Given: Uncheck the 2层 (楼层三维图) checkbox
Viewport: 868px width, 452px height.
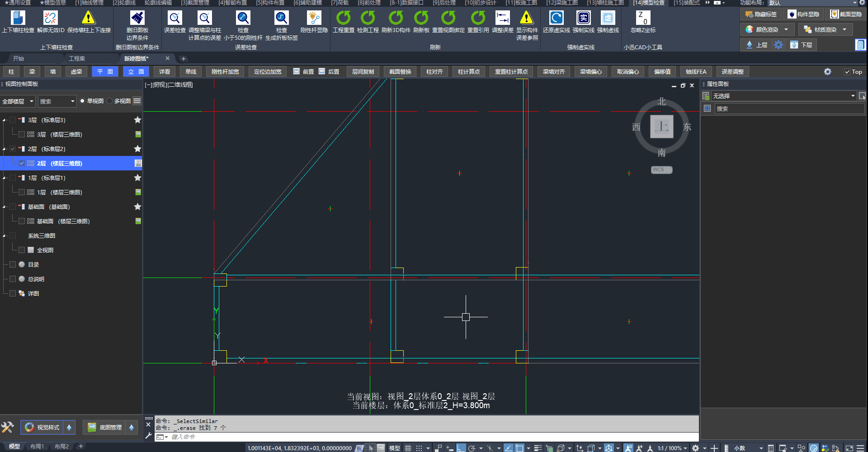Looking at the screenshot, I should (22, 163).
